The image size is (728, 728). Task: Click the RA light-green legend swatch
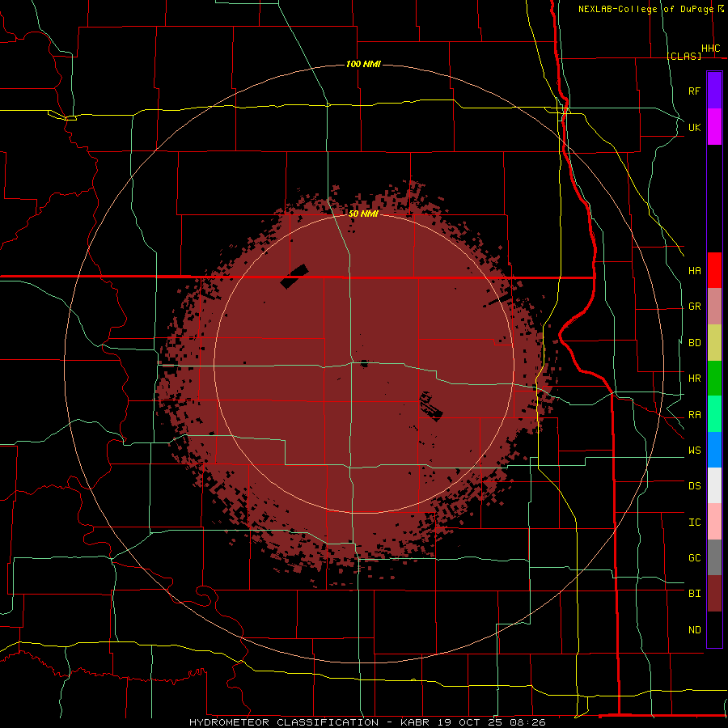(x=714, y=414)
